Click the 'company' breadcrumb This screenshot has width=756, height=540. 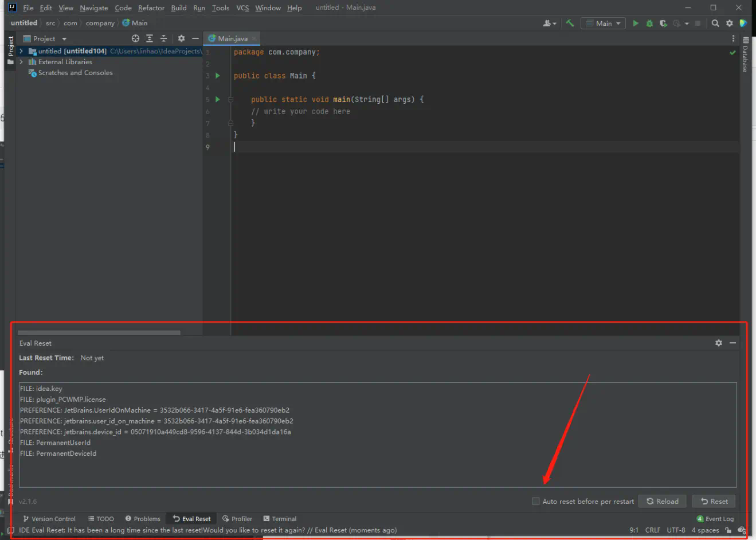[x=100, y=24]
